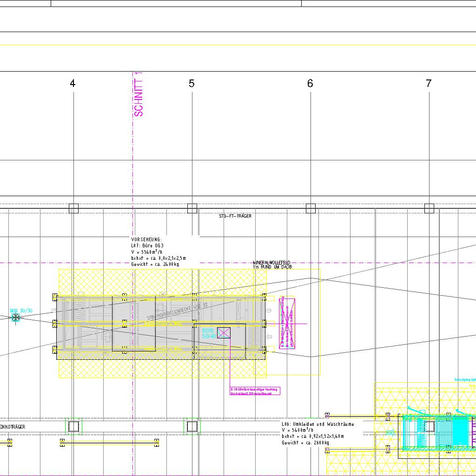Select grid axis number 6 label
Viewport: 476px width, 476px height.
pos(310,84)
